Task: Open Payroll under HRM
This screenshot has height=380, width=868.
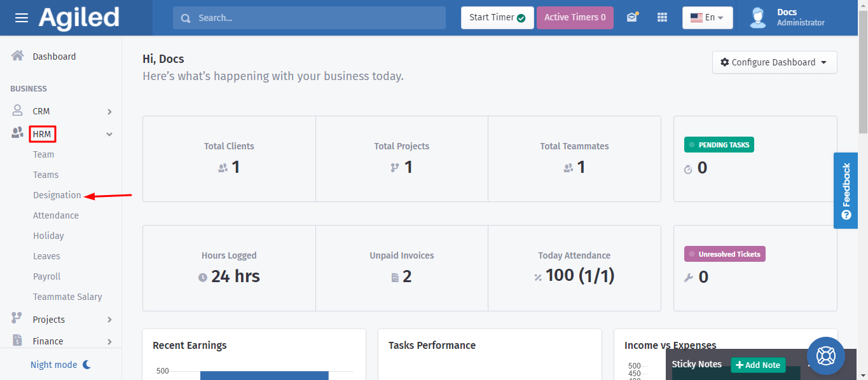Action: (x=47, y=276)
